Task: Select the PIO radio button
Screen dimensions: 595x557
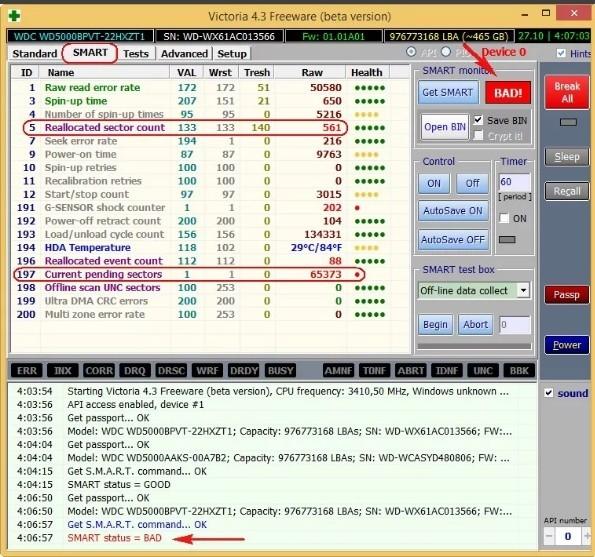Action: point(446,52)
